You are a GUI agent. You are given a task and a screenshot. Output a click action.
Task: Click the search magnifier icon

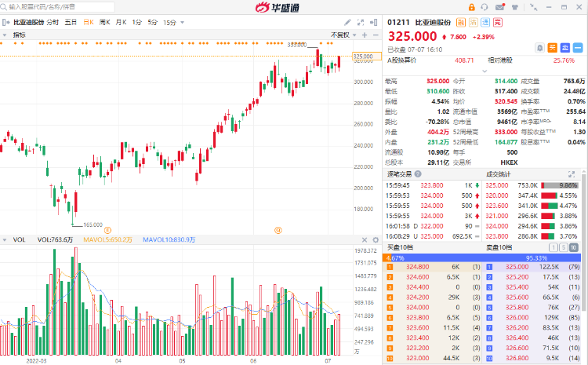point(4,7)
